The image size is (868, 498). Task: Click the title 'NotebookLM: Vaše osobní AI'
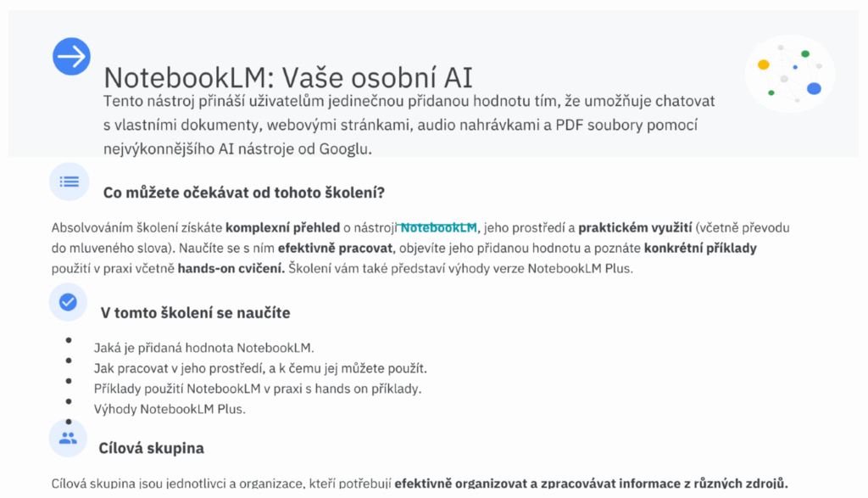[288, 77]
